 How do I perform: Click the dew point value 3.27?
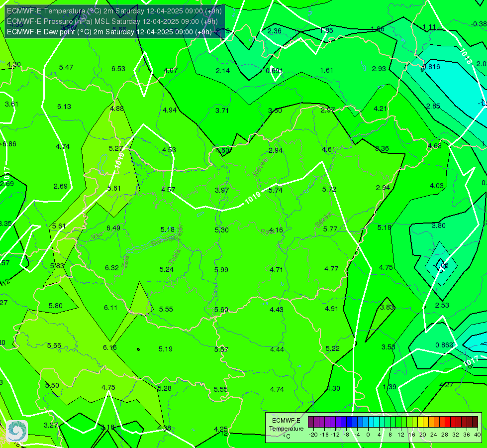51,425
